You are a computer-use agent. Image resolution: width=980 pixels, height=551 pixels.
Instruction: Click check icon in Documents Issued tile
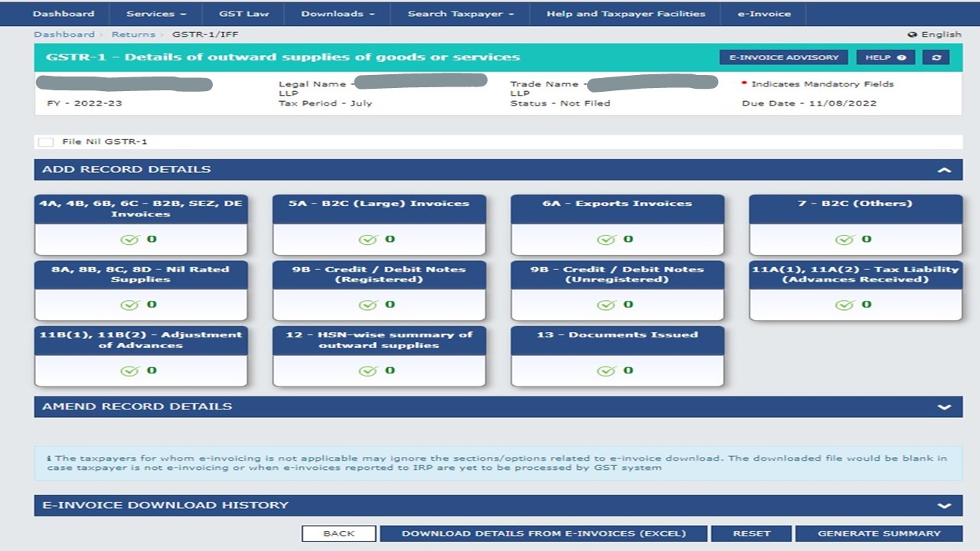[x=606, y=370]
